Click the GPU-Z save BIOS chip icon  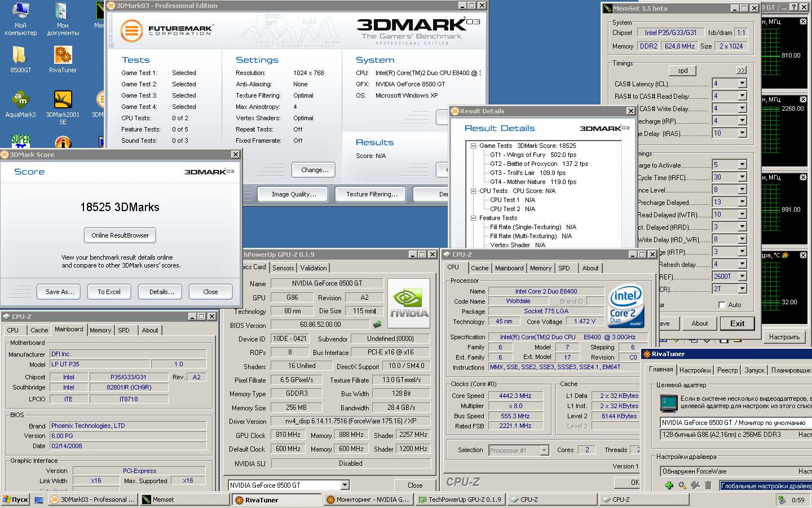point(377,324)
